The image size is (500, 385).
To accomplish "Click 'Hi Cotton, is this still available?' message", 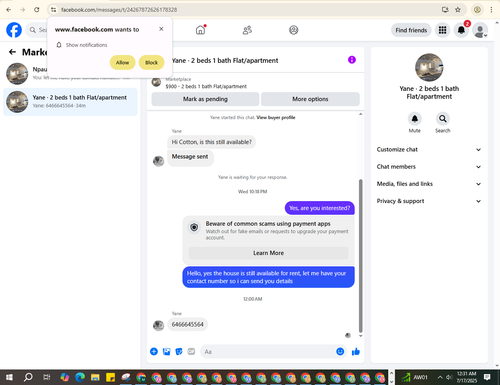I will point(211,142).
